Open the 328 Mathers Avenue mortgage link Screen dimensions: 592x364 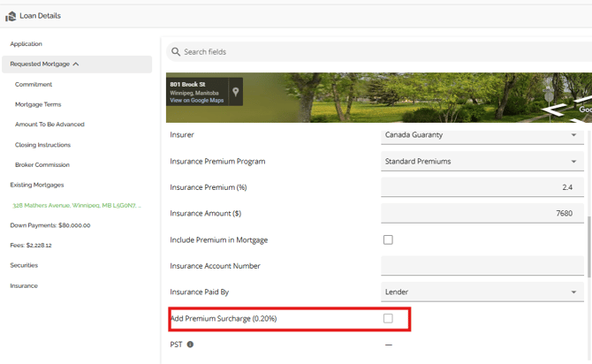[76, 205]
